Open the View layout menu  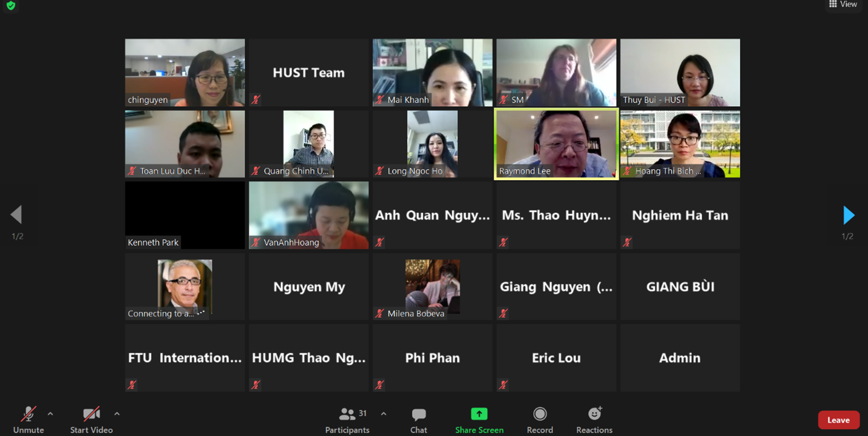[x=843, y=4]
